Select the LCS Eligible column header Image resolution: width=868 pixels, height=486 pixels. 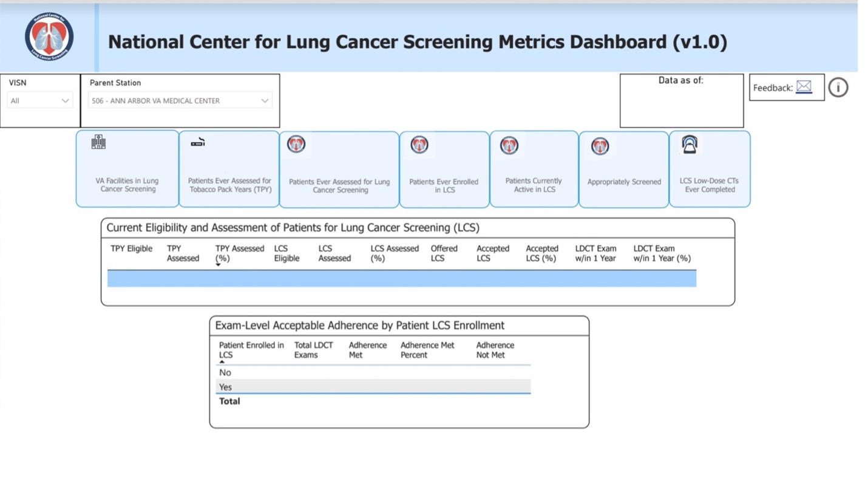click(287, 253)
